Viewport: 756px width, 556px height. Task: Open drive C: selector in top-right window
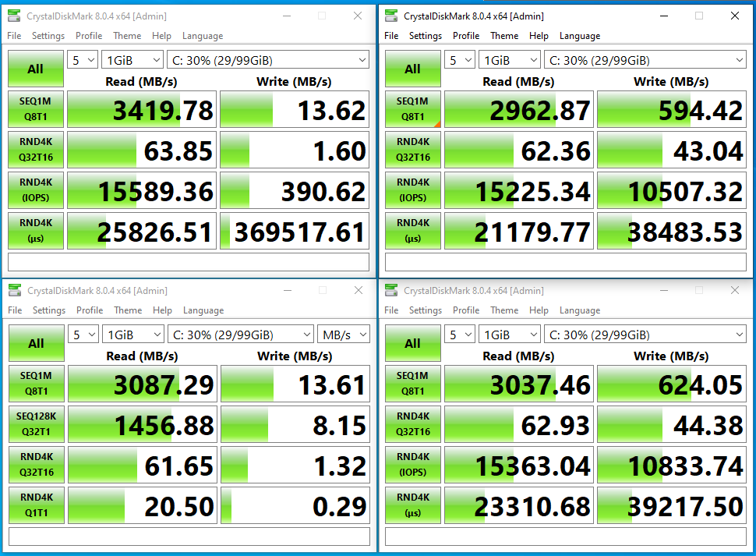point(645,60)
